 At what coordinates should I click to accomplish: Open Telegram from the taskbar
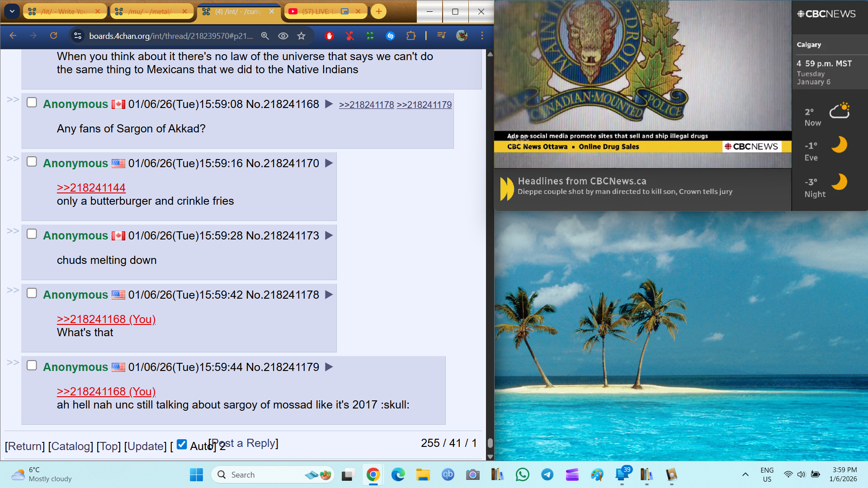coord(547,474)
